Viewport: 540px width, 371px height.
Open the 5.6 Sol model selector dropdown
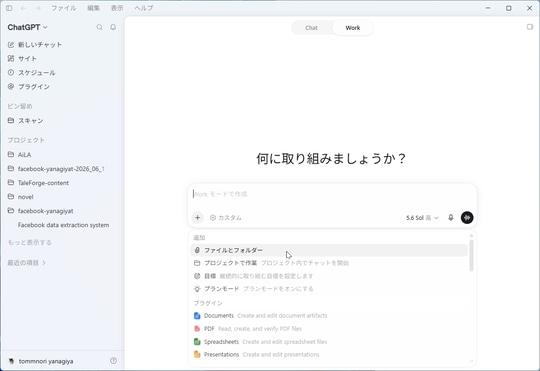(422, 218)
